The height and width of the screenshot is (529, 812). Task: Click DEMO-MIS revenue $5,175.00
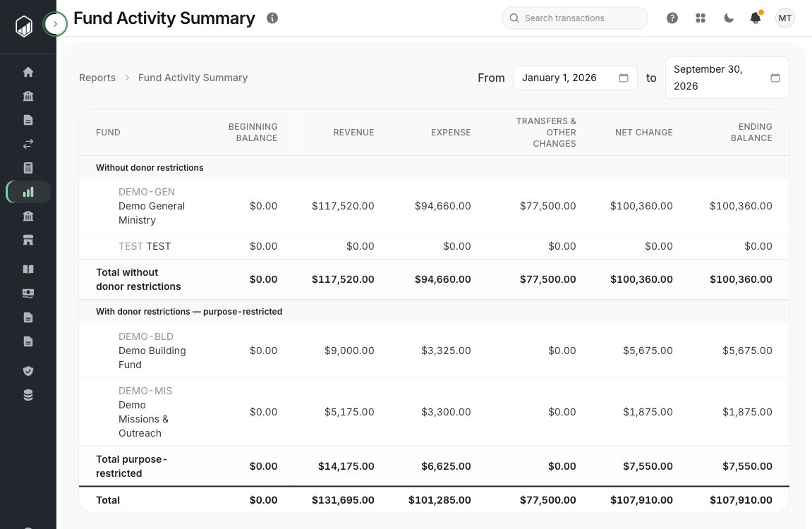click(349, 412)
